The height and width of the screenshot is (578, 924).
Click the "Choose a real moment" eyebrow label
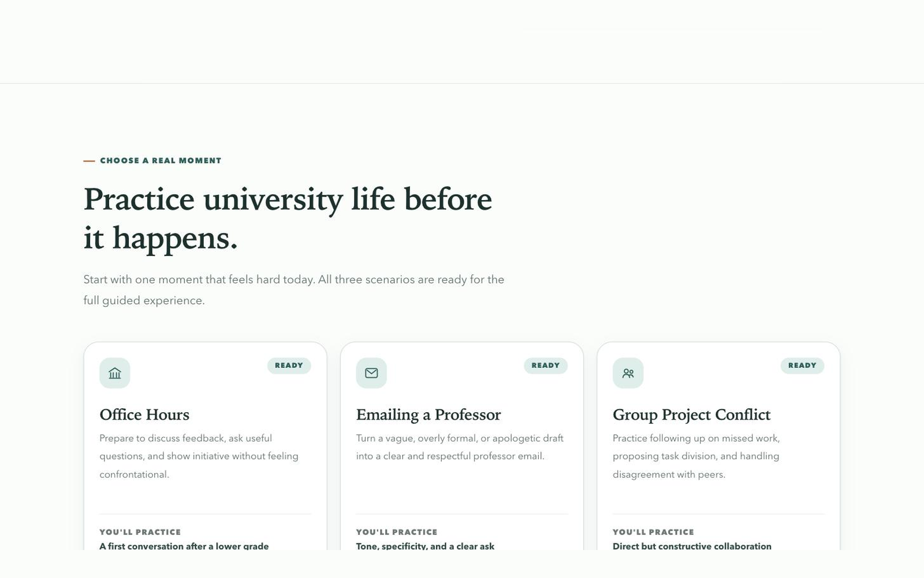(161, 161)
